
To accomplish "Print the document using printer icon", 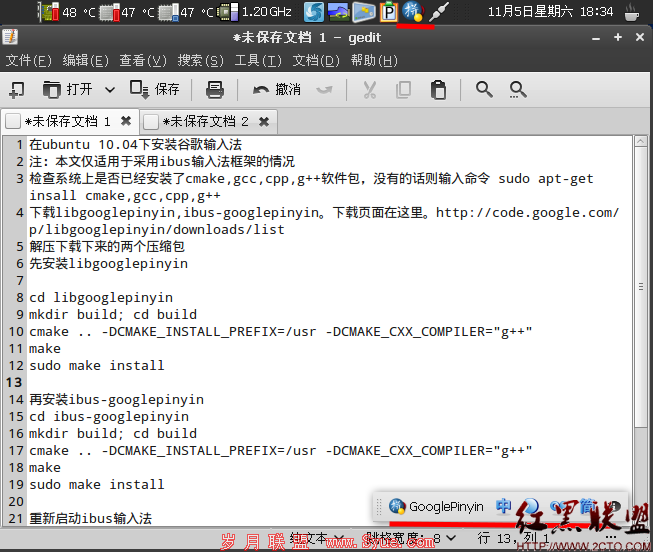I will [215, 90].
